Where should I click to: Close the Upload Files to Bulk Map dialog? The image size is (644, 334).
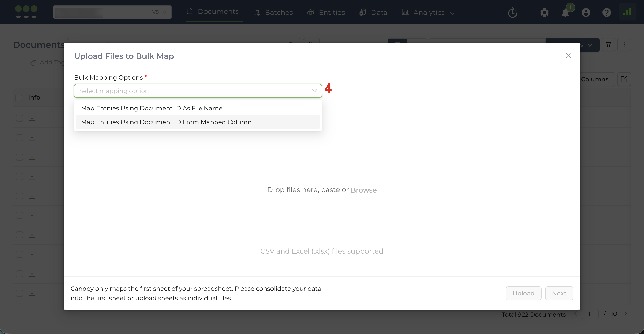568,56
